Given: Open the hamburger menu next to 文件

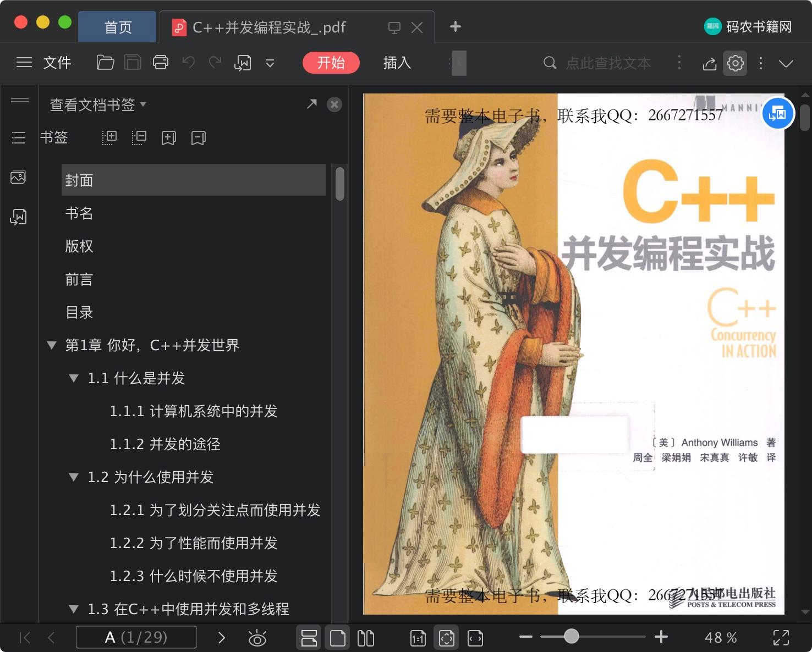Looking at the screenshot, I should click(x=24, y=63).
